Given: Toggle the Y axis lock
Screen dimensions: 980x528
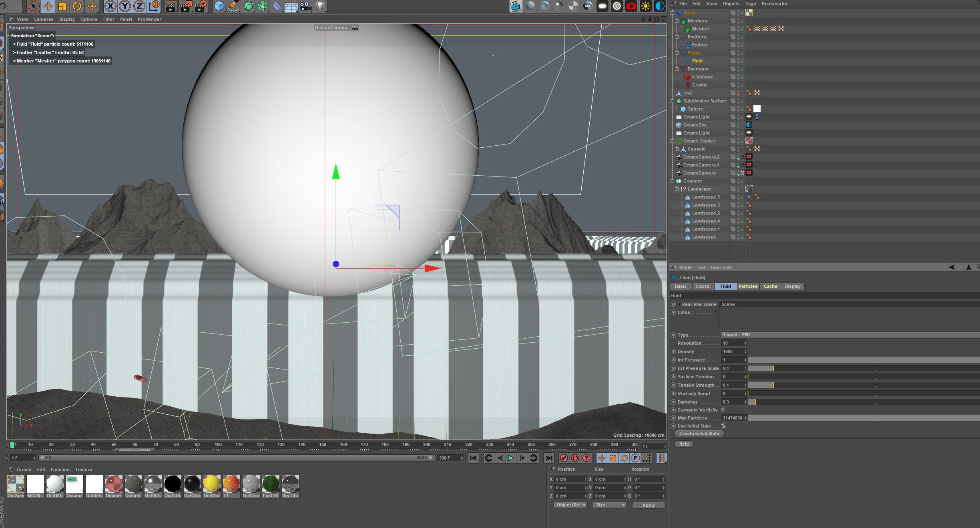Looking at the screenshot, I should pos(125,6).
